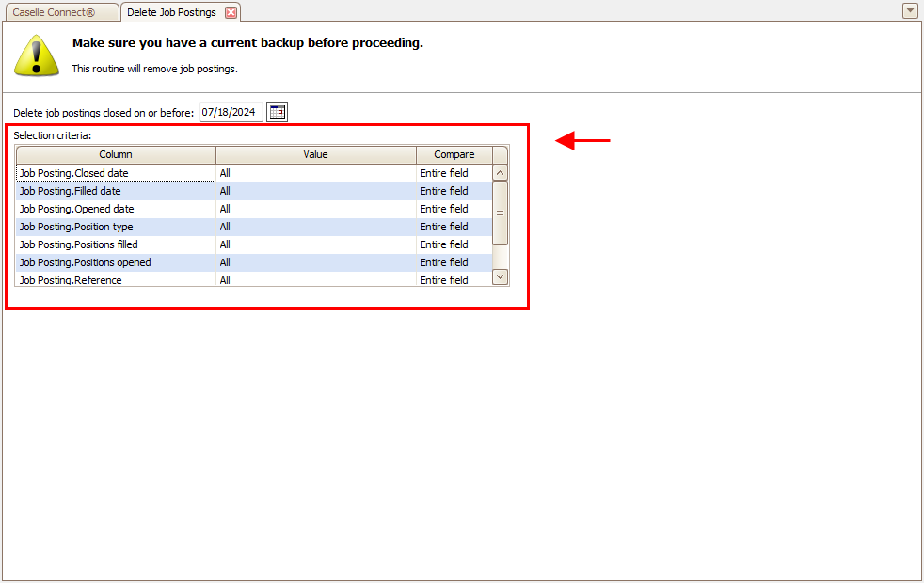Image resolution: width=924 pixels, height=583 pixels.
Task: Open the calendar date picker icon
Action: point(277,113)
